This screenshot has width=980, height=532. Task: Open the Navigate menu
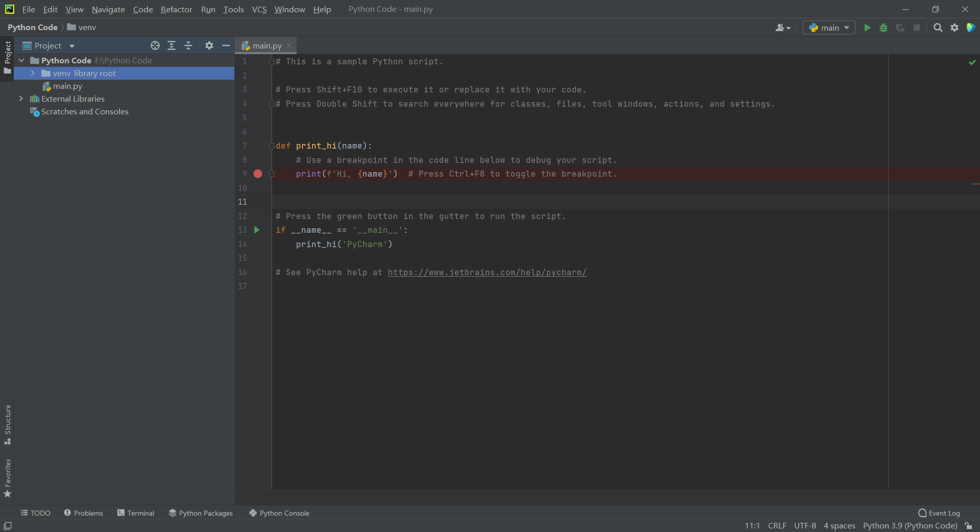(x=108, y=9)
